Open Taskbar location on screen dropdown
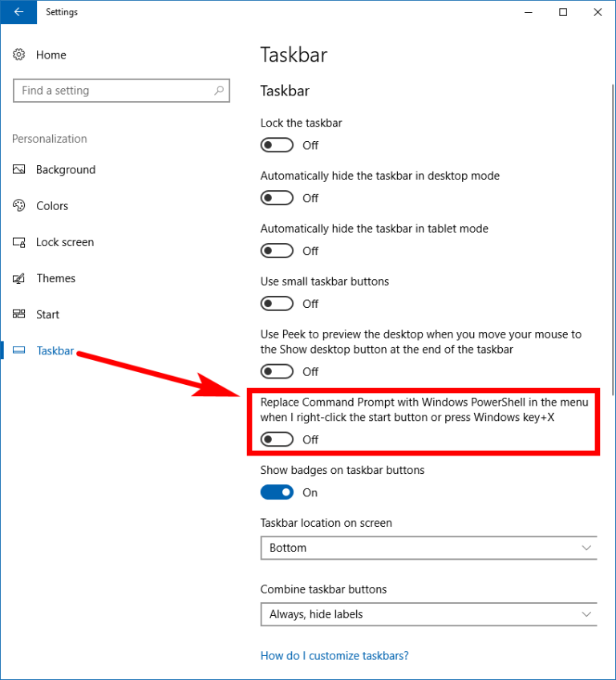The height and width of the screenshot is (680, 616). (428, 548)
